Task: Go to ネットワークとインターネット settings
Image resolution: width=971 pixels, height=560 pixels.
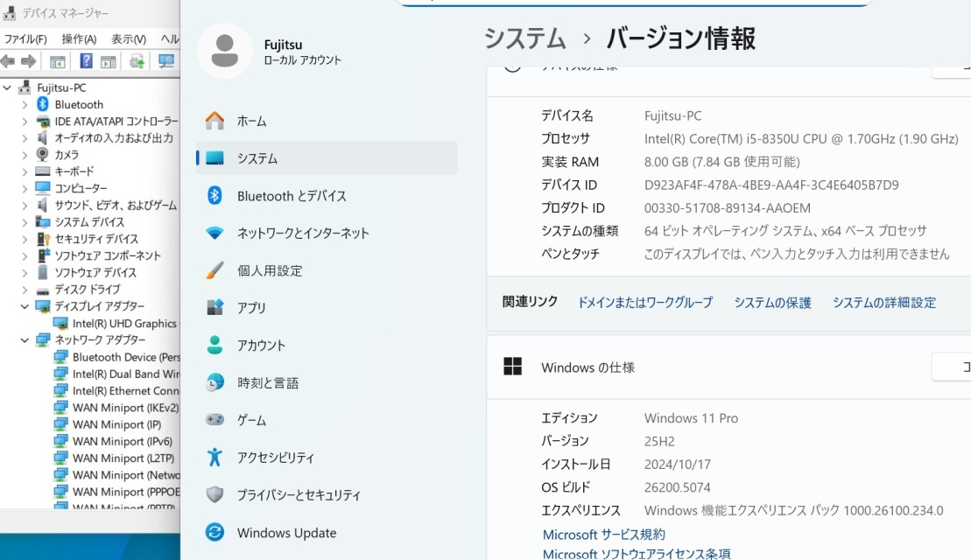Action: 302,234
